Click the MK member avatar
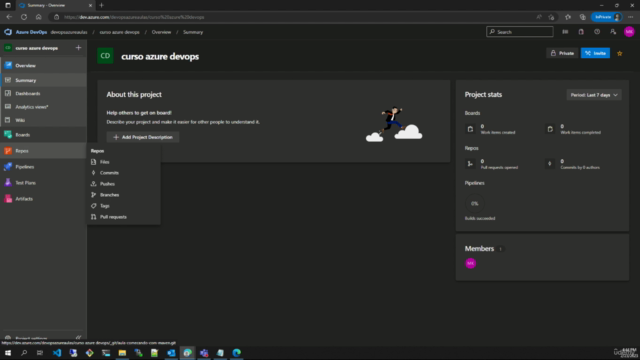This screenshot has width=640, height=360. [471, 263]
